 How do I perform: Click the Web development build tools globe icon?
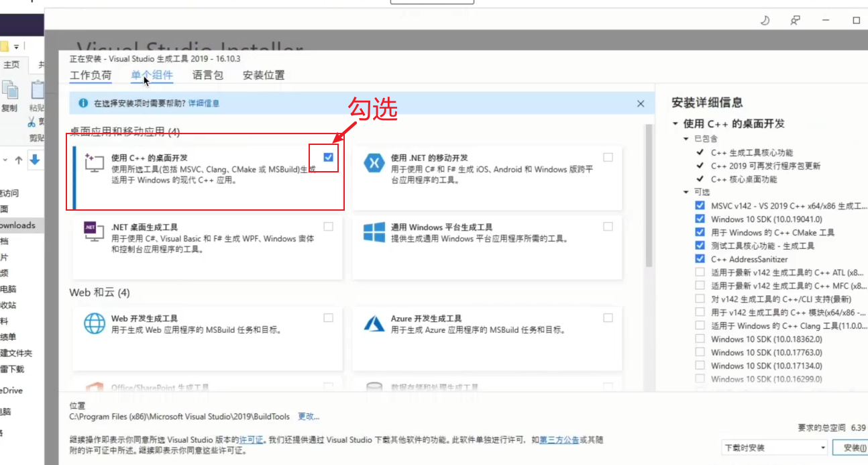tap(95, 323)
